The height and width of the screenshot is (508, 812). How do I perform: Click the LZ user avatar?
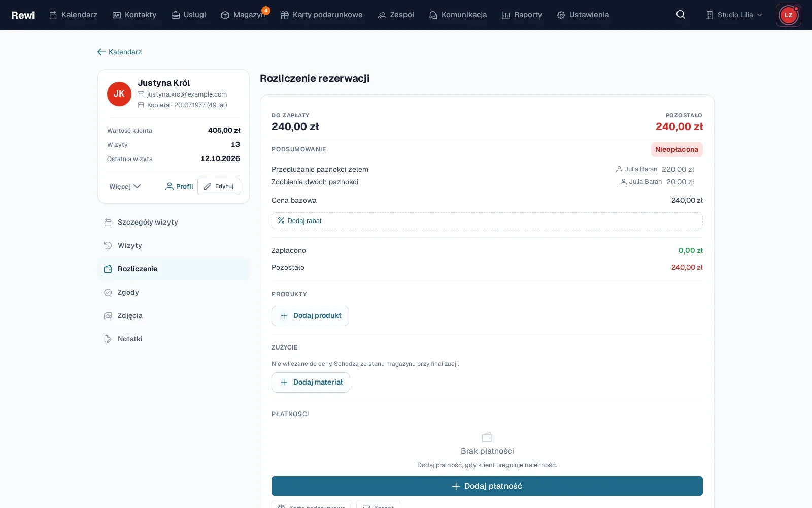(788, 15)
